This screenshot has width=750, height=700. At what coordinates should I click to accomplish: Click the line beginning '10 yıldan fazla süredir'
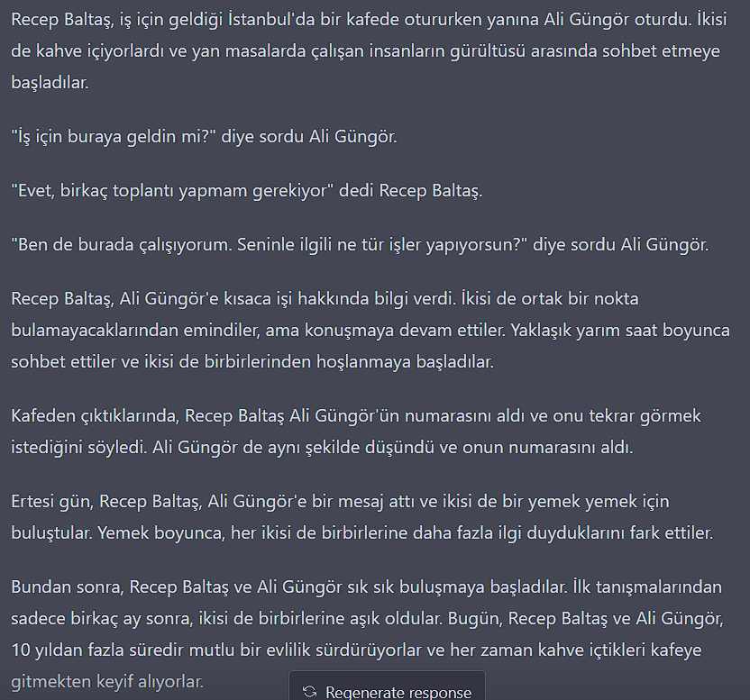[x=356, y=650]
